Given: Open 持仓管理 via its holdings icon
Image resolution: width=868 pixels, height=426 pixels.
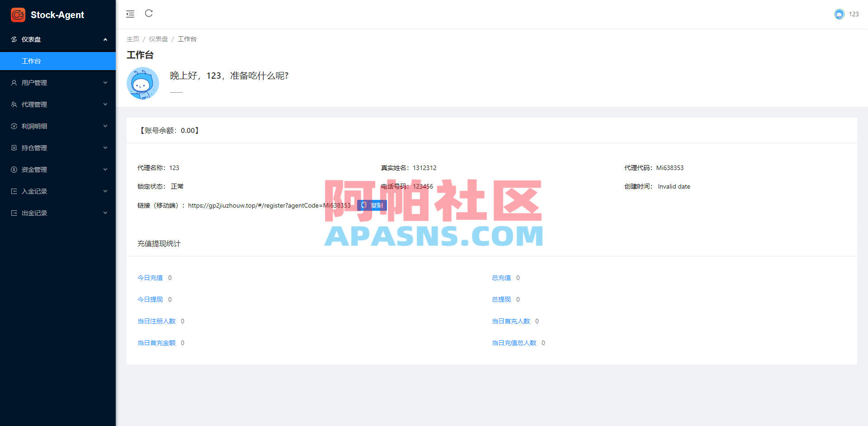Looking at the screenshot, I should [14, 147].
